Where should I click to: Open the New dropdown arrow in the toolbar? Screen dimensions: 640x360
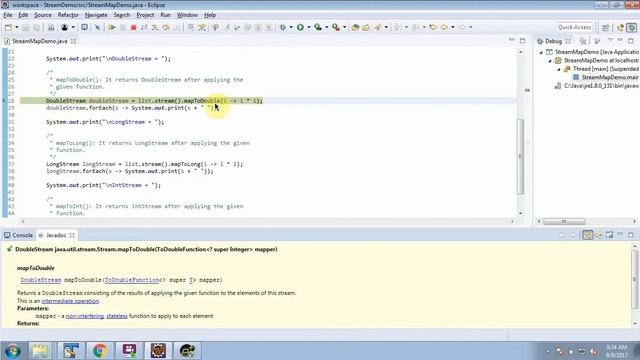17,27
